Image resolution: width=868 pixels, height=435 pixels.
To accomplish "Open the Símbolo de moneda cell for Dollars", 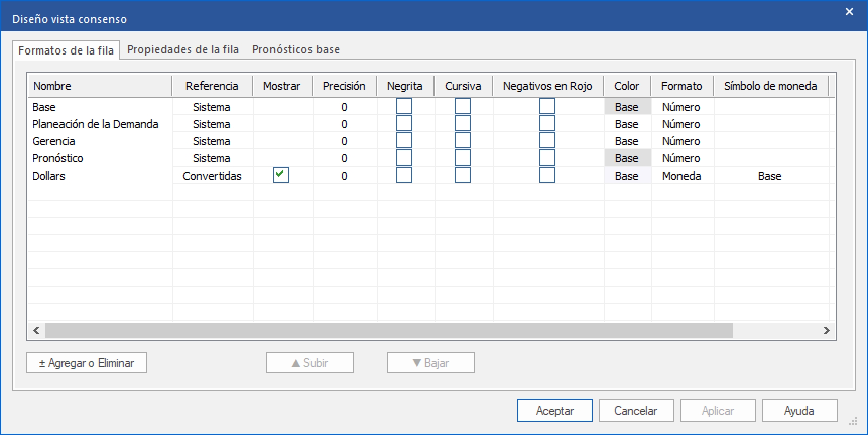I will tap(770, 176).
